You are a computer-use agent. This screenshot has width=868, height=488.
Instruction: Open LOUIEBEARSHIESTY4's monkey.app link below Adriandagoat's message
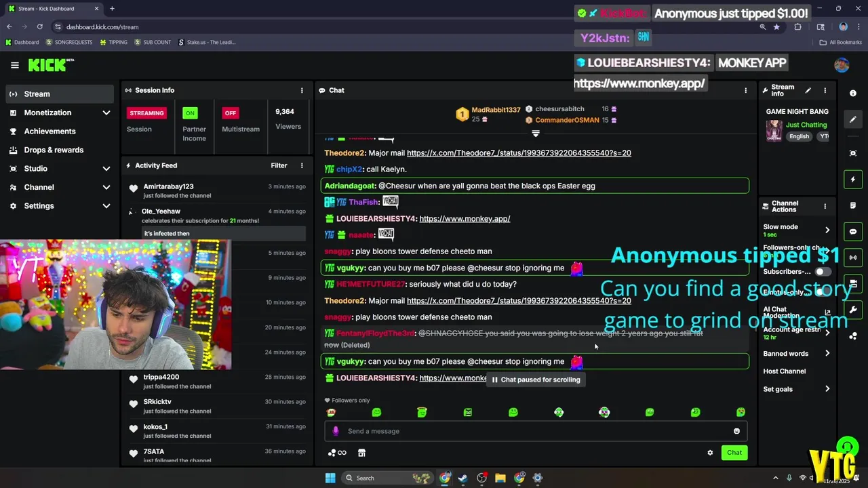tap(465, 219)
